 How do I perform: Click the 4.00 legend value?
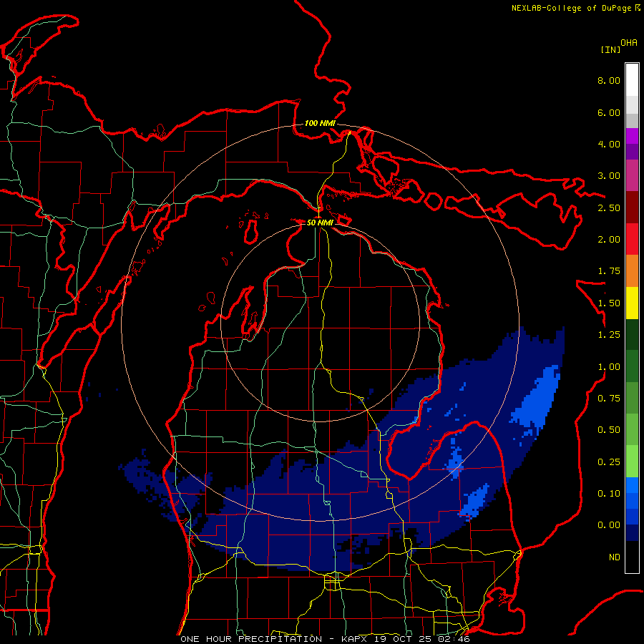(609, 144)
